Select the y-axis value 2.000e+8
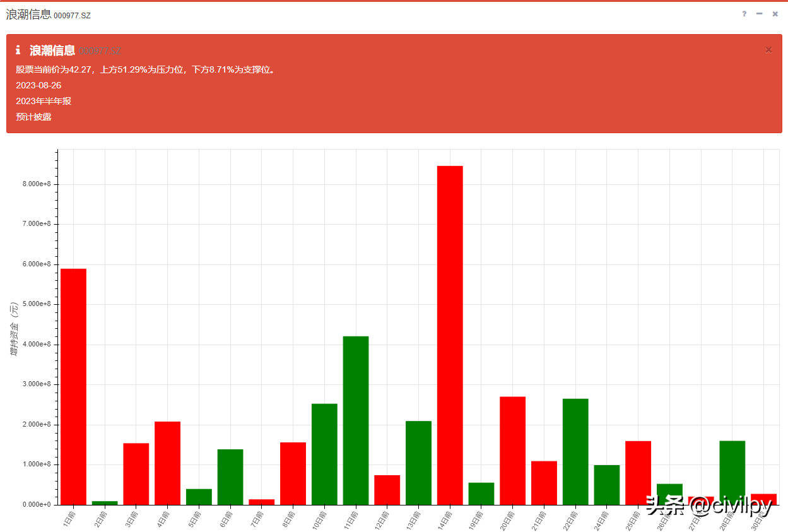 (37, 425)
